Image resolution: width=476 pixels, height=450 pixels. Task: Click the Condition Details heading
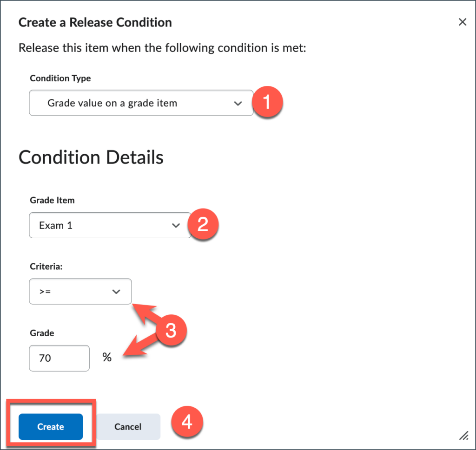(91, 157)
